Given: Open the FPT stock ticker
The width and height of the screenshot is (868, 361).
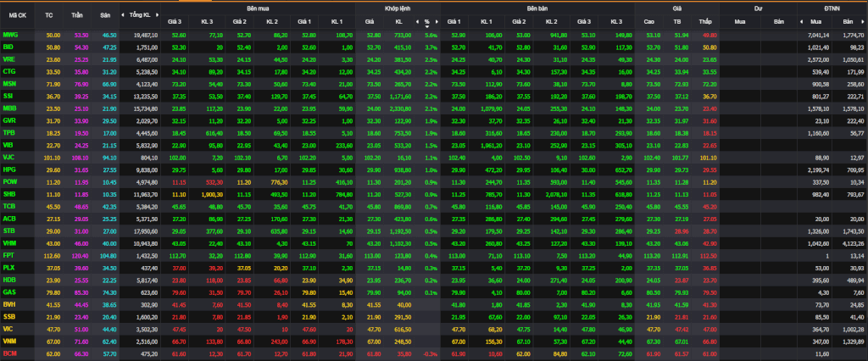Looking at the screenshot, I should click(x=8, y=255).
